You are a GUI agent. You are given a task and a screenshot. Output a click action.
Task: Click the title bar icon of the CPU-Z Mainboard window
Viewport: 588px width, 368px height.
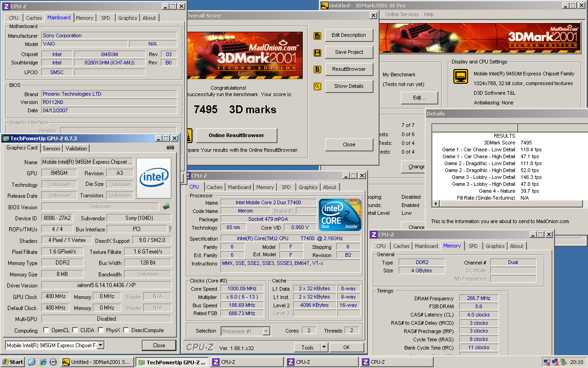(x=6, y=6)
